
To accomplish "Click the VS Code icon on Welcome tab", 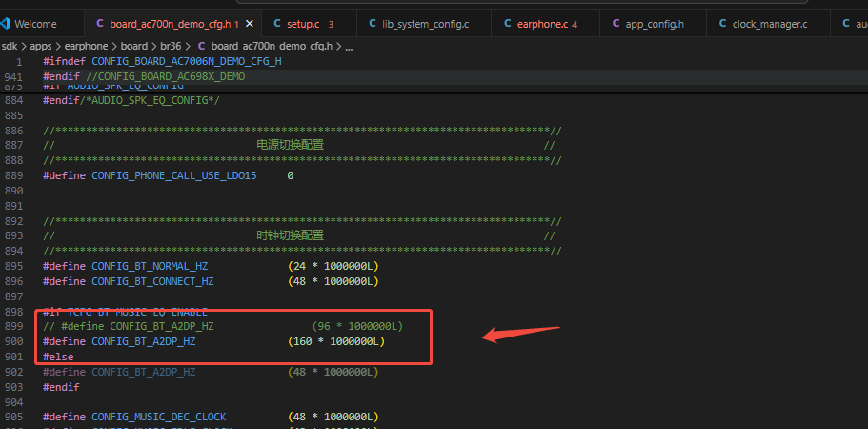I will tap(5, 24).
